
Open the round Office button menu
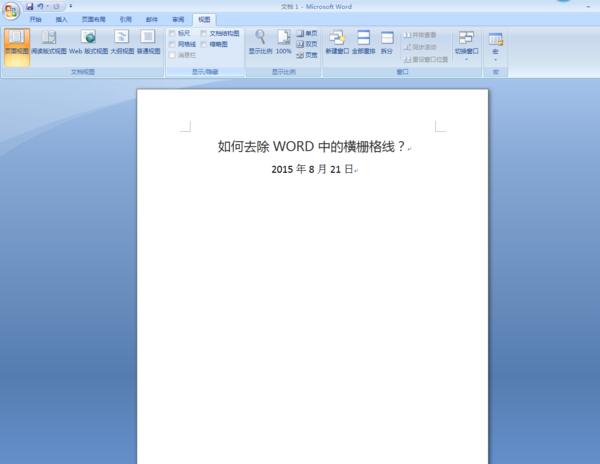coord(11,11)
